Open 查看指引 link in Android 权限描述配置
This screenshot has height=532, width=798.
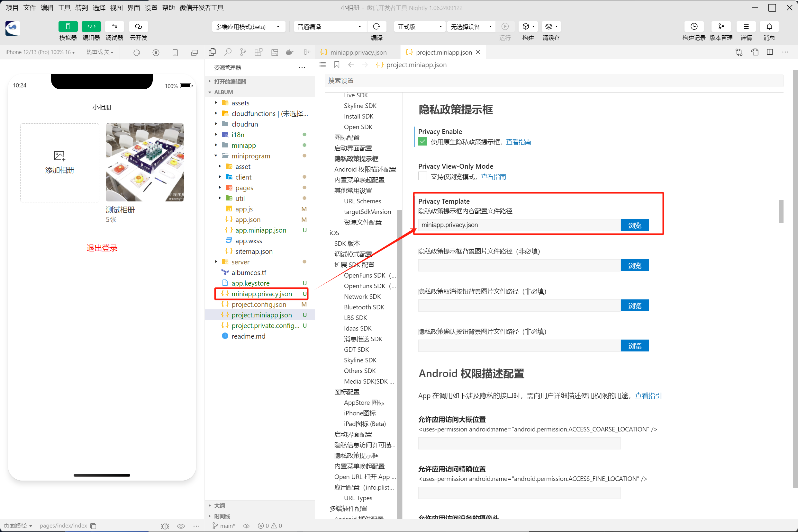[x=648, y=395]
